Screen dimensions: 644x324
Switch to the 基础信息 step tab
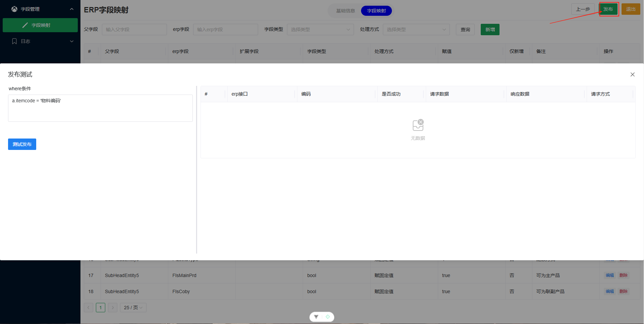345,11
